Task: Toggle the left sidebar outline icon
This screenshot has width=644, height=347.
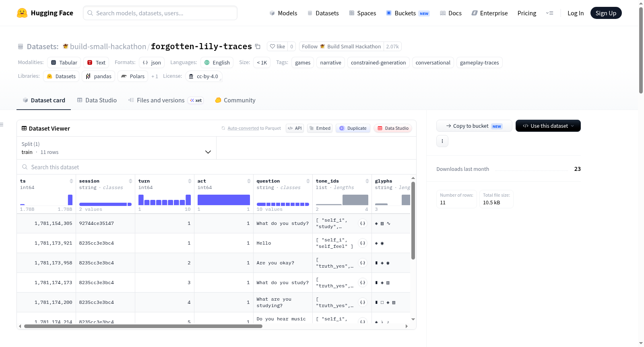Action: pos(2,125)
